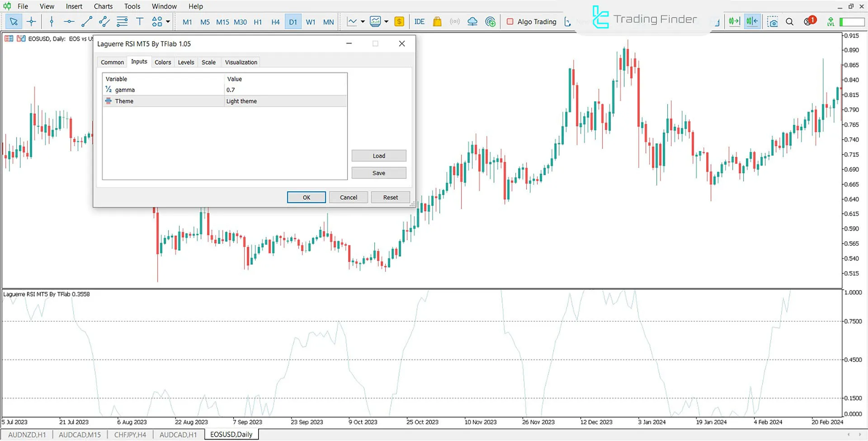Select the Text insertion tool
868x441 pixels.
pyautogui.click(x=140, y=21)
